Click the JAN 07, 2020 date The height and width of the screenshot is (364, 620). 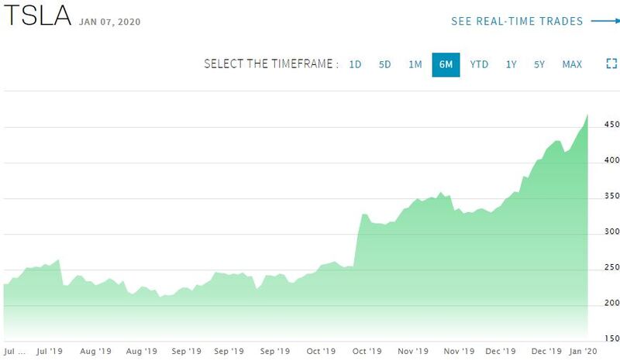[x=110, y=22]
